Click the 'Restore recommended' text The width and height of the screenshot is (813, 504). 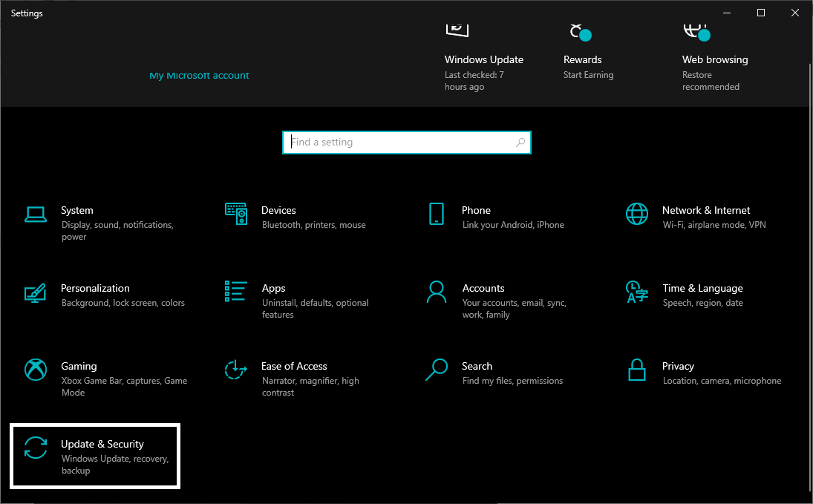711,81
